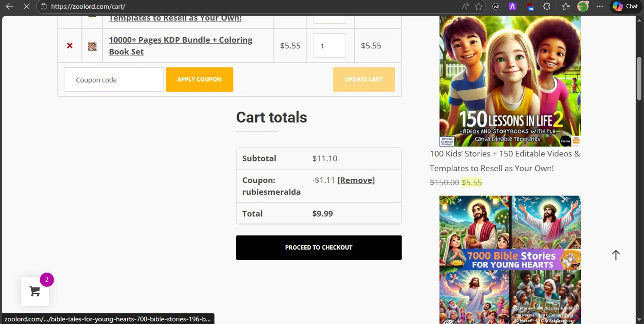Open the Templates to Resell as Your Own link

click(x=175, y=18)
